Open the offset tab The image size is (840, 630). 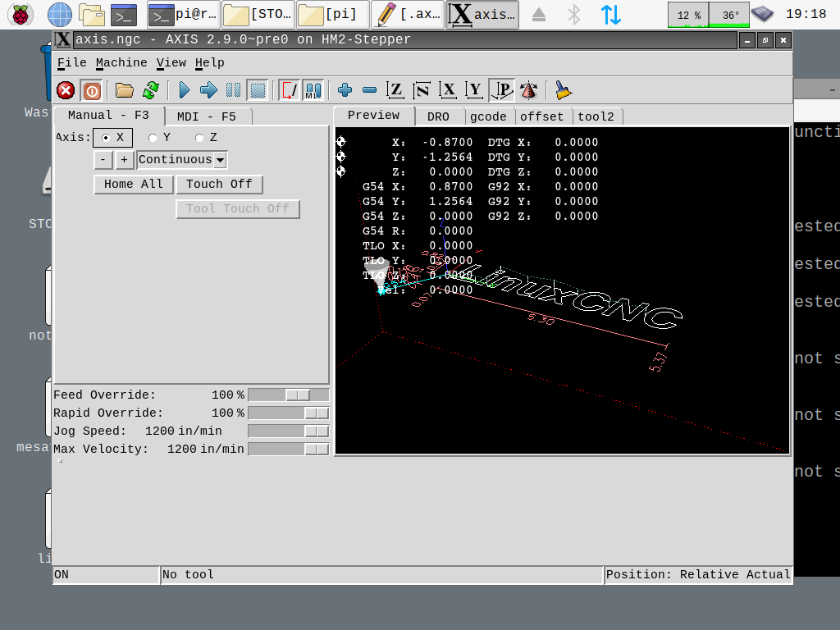pyautogui.click(x=541, y=116)
